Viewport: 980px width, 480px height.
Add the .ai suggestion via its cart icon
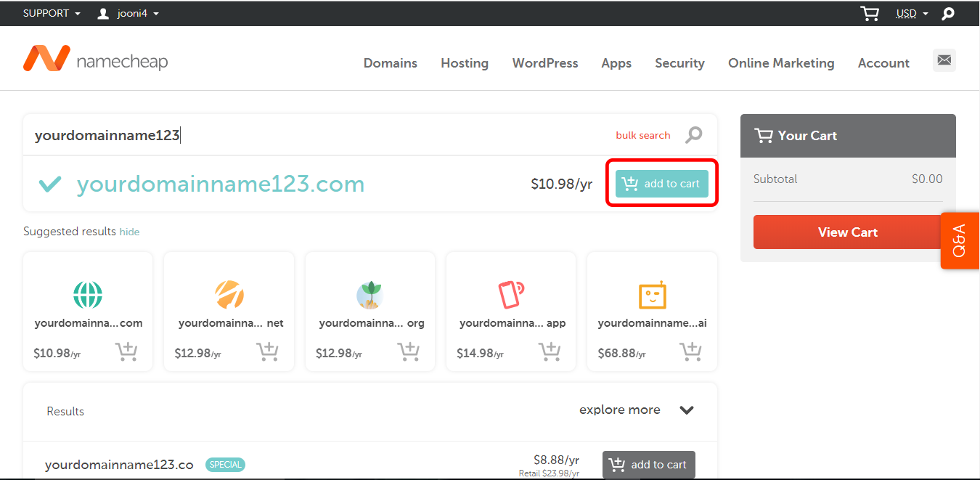point(690,351)
